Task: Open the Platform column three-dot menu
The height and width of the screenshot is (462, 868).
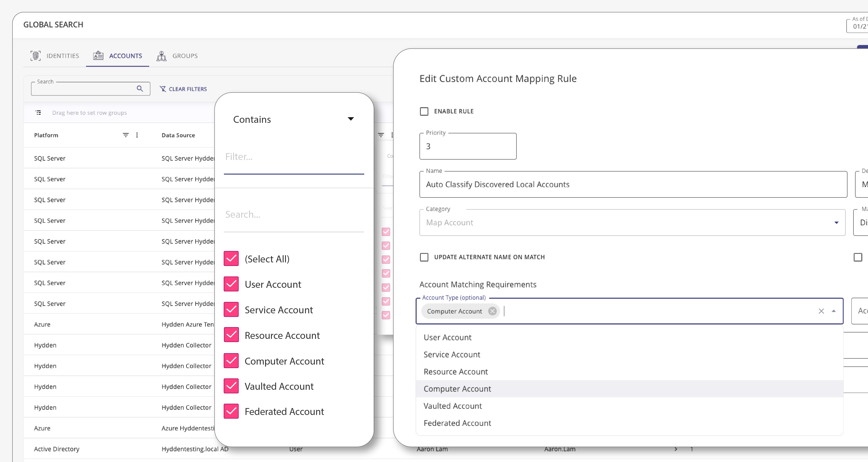Action: (x=137, y=135)
